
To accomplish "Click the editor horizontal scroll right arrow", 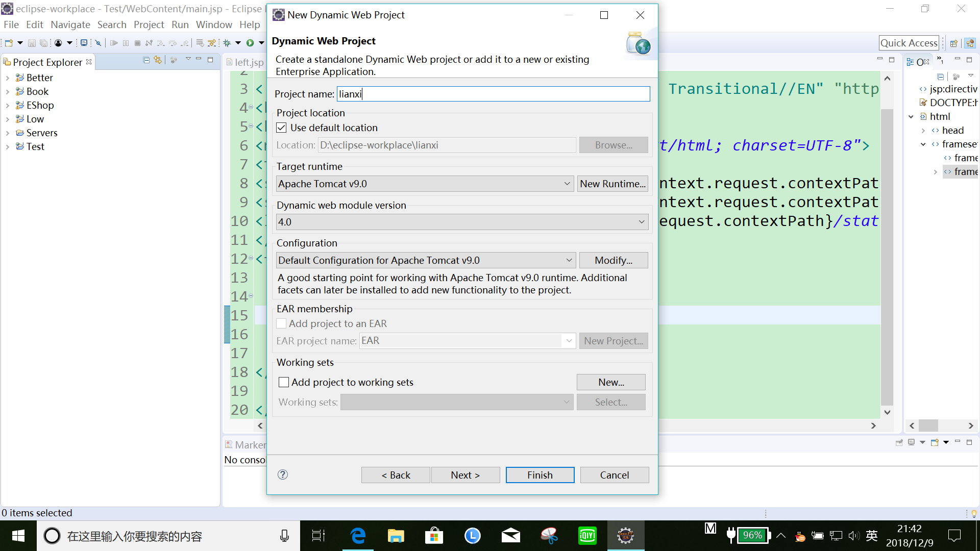I will coord(873,425).
